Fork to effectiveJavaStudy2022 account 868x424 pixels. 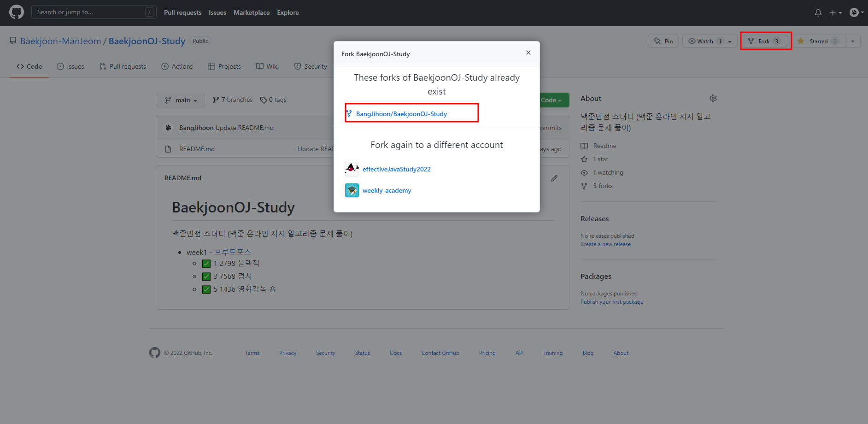[397, 169]
